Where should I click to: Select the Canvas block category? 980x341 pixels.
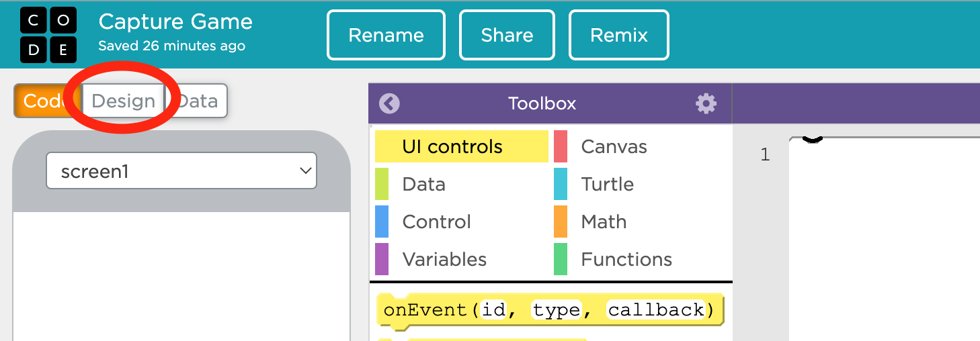[614, 147]
